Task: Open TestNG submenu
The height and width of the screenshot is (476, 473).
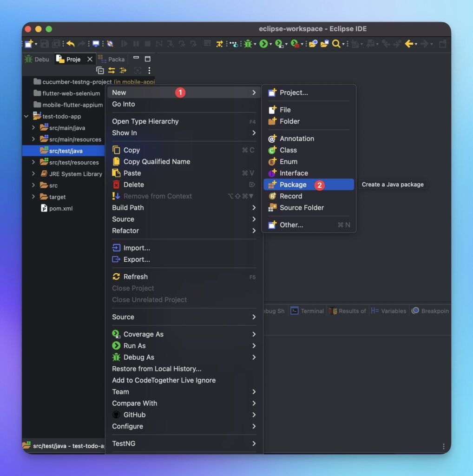Action: (x=184, y=443)
